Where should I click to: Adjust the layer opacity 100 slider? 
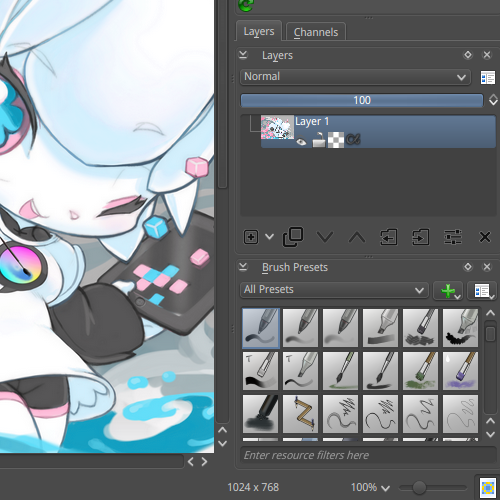[x=362, y=100]
